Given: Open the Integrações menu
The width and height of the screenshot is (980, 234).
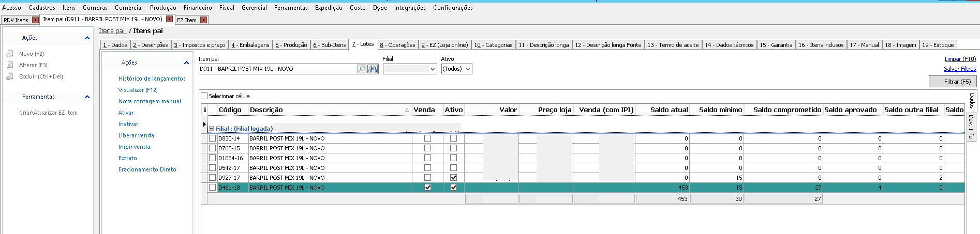Looking at the screenshot, I should (x=410, y=8).
